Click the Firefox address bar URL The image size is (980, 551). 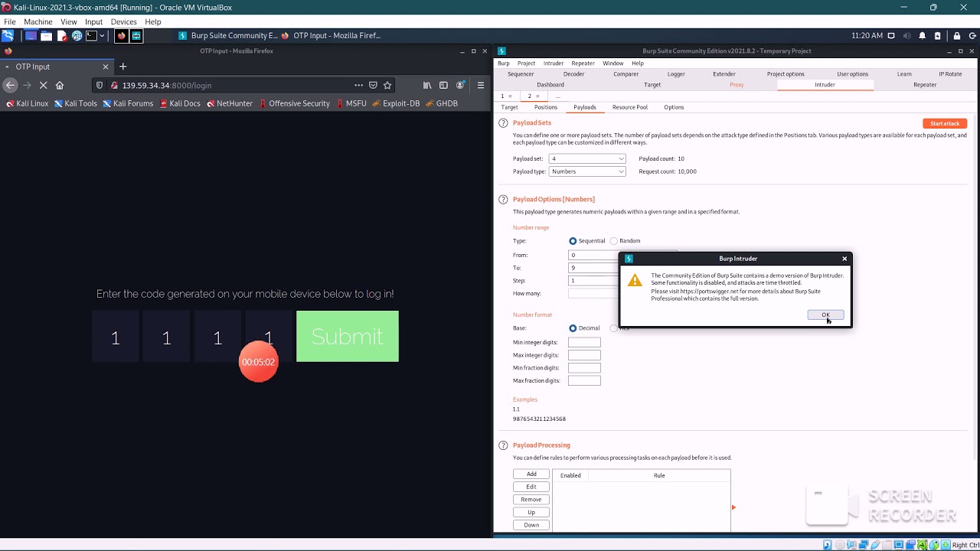(x=167, y=85)
